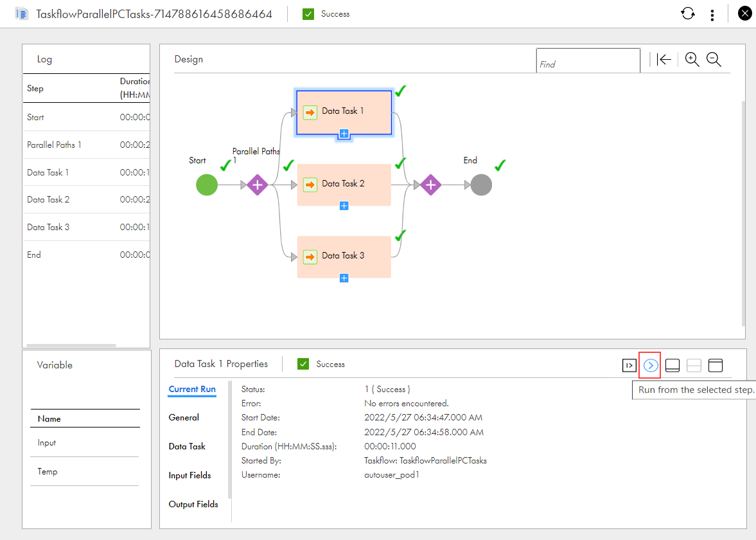The image size is (756, 540).
Task: Click the Status value 1 ( Success )
Action: coord(387,389)
